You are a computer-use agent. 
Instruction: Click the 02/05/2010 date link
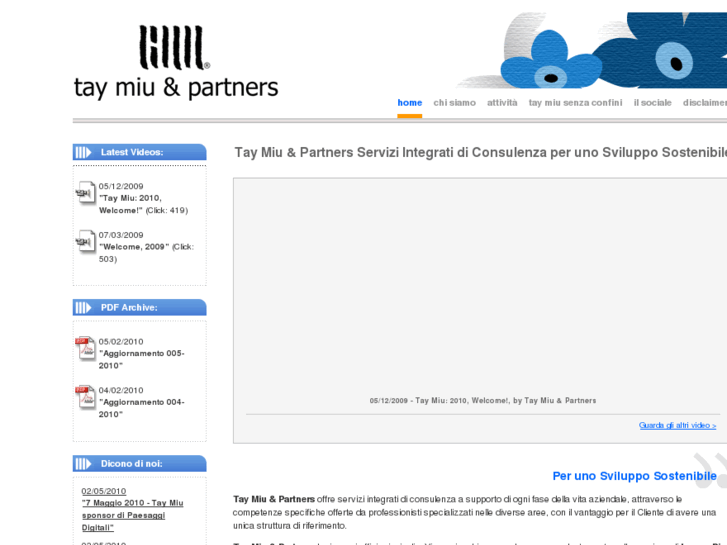pyautogui.click(x=104, y=491)
